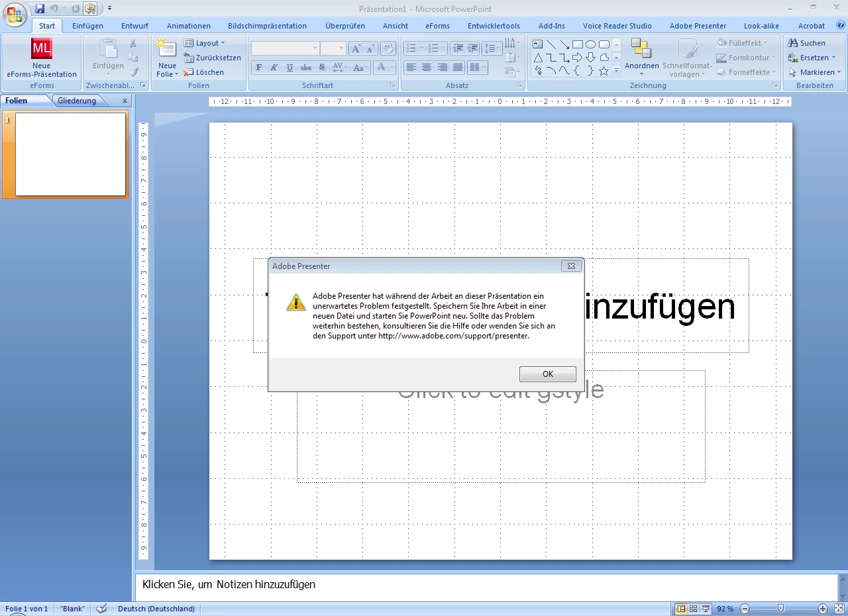Screen dimensions: 848x616
Task: Toggle underline formatting
Action: 290,68
